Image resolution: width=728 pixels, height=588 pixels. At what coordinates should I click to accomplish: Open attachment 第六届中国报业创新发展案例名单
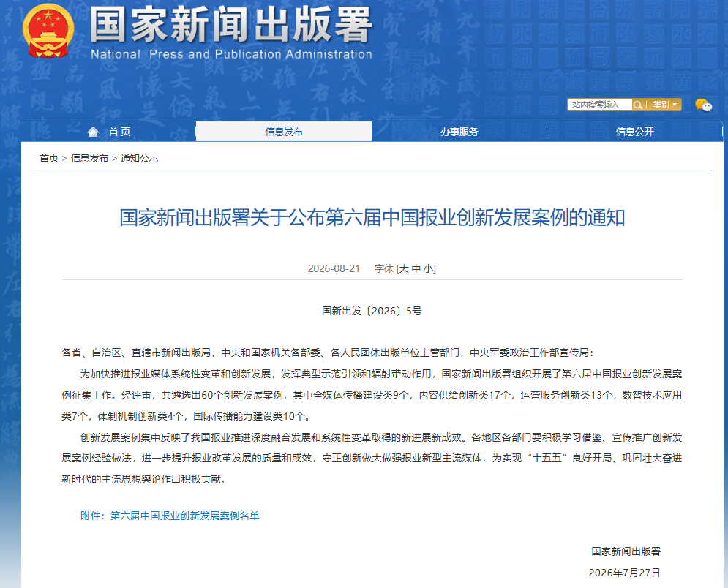(x=185, y=516)
